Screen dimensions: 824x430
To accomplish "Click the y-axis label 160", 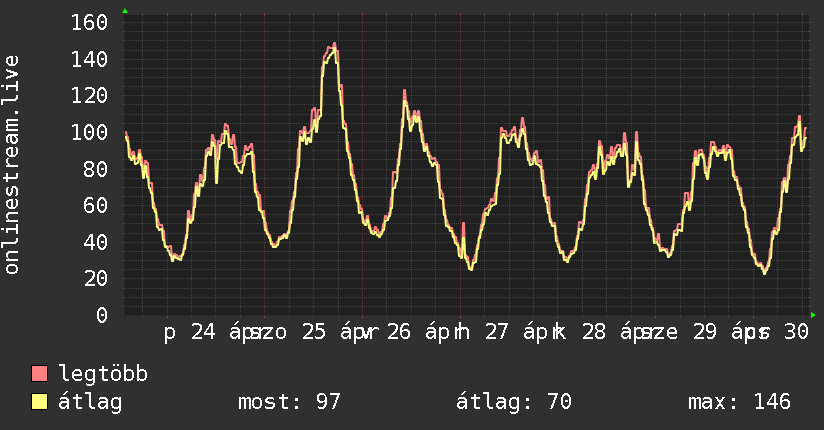I will click(89, 23).
